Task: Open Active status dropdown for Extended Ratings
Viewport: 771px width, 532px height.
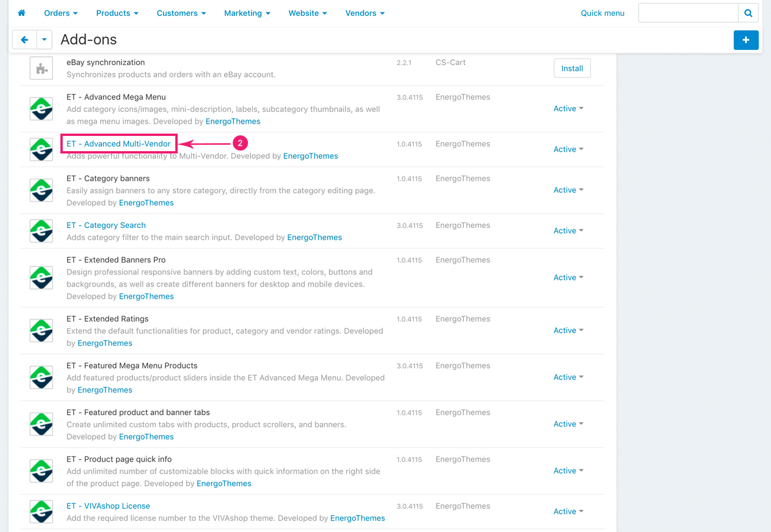Action: coord(568,330)
